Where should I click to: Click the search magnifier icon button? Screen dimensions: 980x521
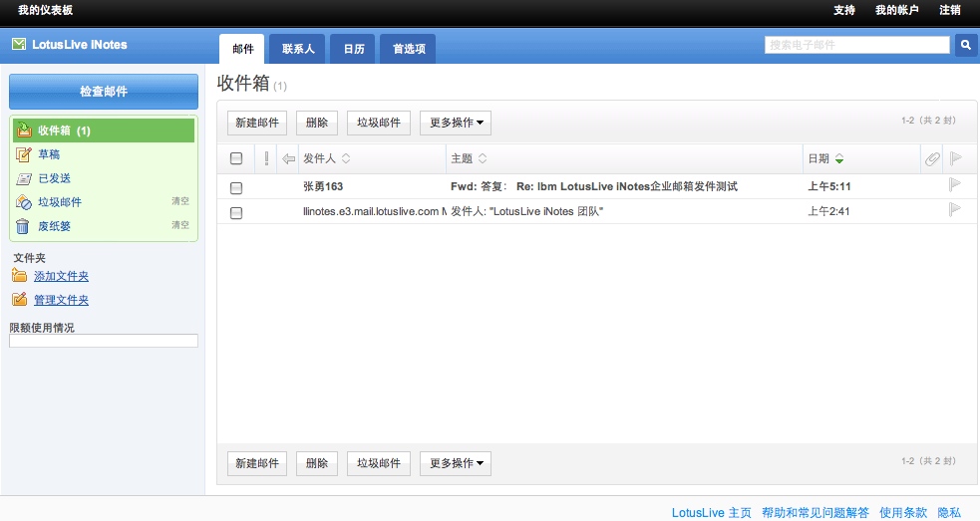(x=965, y=45)
